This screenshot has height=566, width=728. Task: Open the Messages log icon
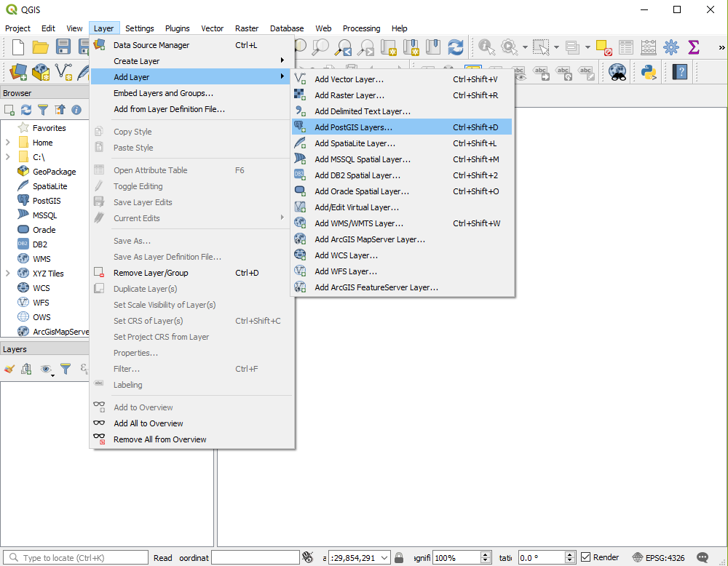(703, 558)
